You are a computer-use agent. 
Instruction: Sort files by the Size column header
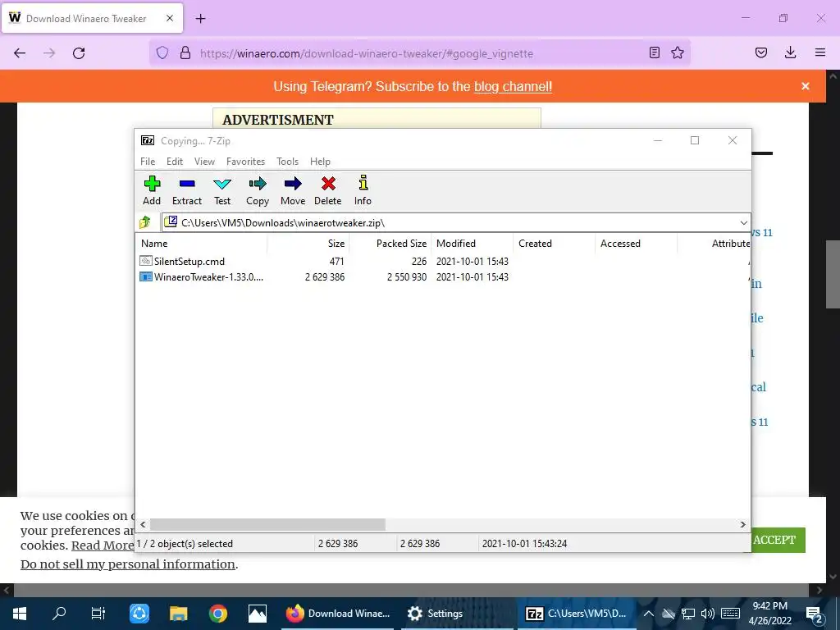(x=308, y=243)
